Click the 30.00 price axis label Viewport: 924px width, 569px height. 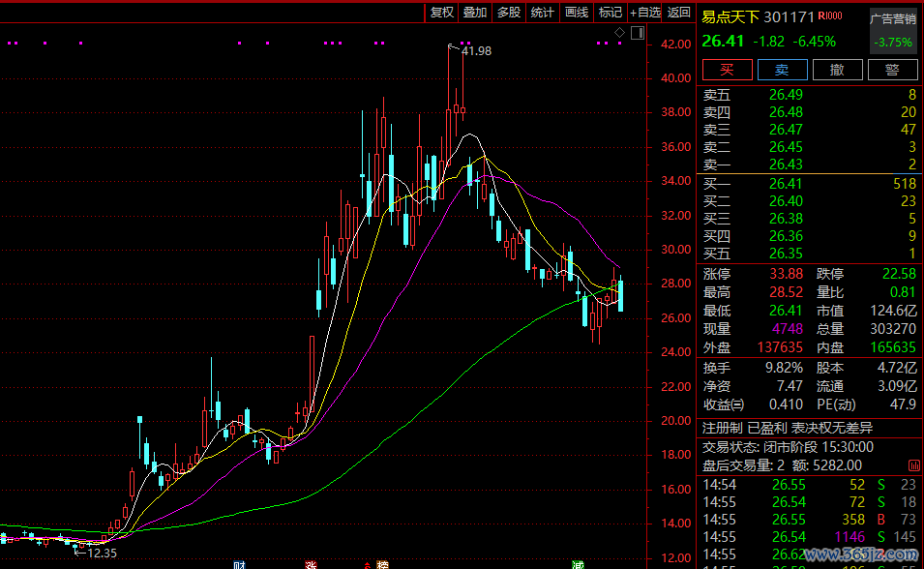tap(676, 250)
